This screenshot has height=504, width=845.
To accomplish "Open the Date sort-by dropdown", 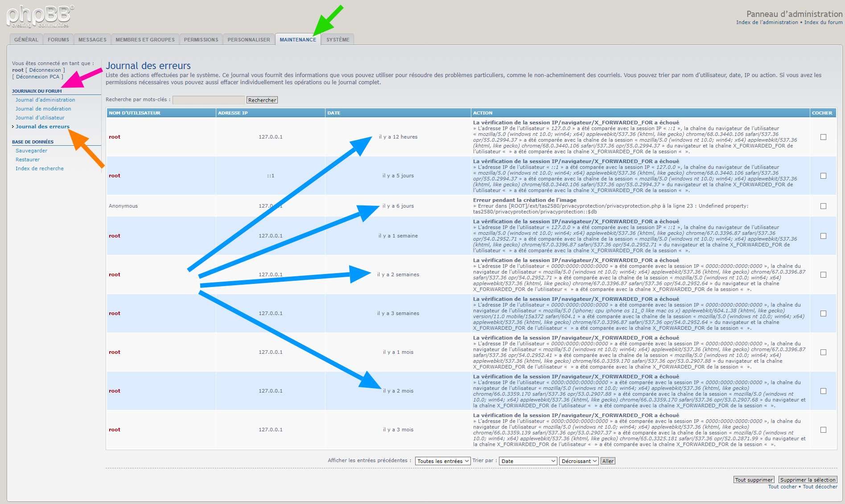I will (x=528, y=461).
